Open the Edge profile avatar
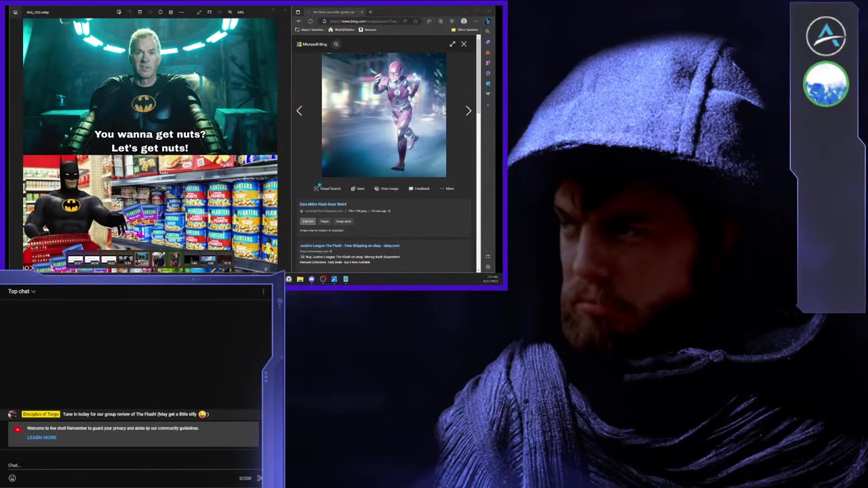The width and height of the screenshot is (868, 488). [x=464, y=21]
